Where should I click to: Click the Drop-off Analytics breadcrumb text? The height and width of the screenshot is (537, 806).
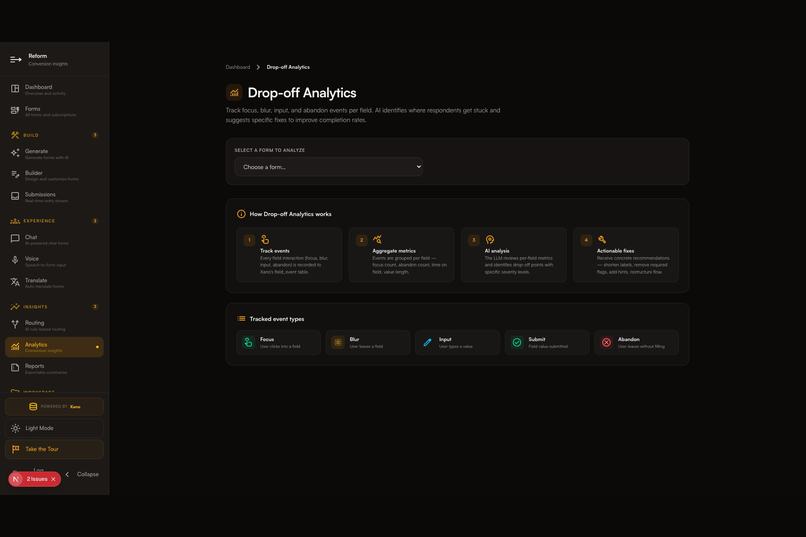(288, 67)
